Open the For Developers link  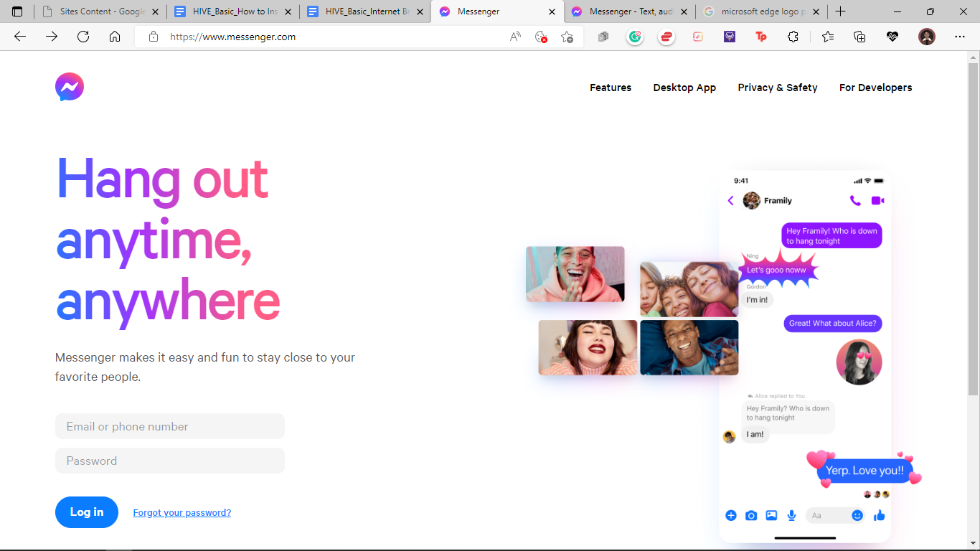coord(875,88)
